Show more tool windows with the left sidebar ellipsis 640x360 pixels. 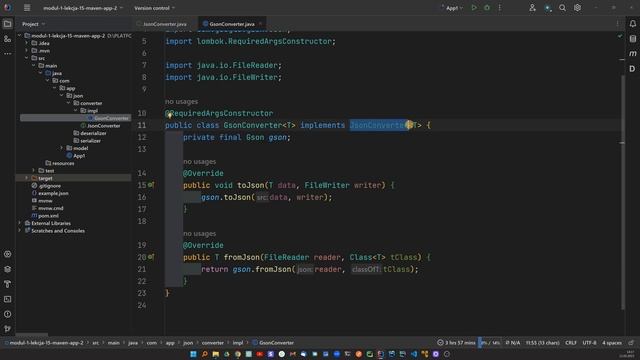pyautogui.click(x=7, y=53)
